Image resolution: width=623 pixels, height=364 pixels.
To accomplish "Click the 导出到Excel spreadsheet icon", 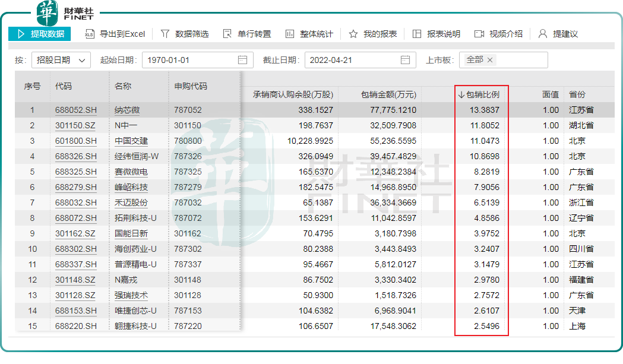I will click(x=90, y=34).
